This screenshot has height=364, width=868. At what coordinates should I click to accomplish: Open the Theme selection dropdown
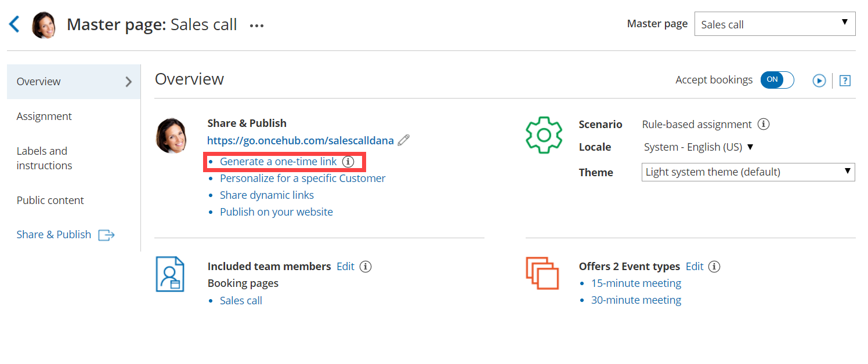(x=748, y=172)
